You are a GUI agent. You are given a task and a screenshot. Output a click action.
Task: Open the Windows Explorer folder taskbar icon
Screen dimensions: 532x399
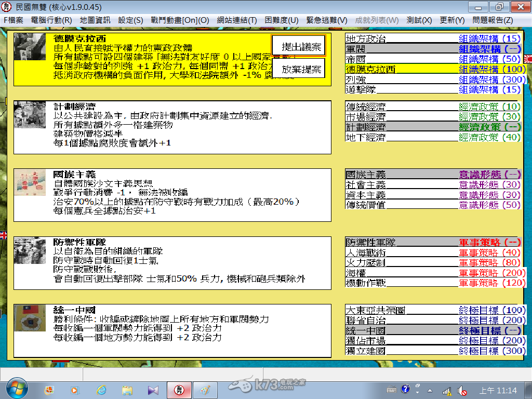click(127, 389)
